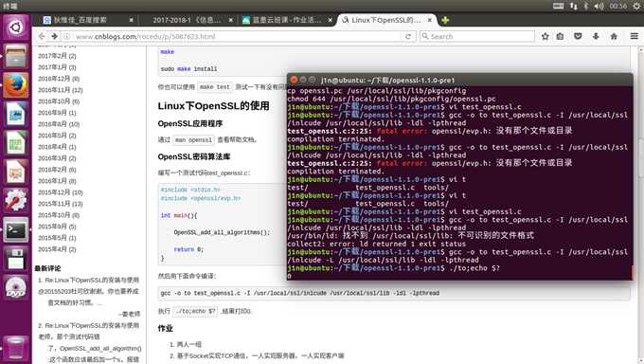Open archive 2015年4月 (2)
The width and height of the screenshot is (644, 364).
click(57, 249)
